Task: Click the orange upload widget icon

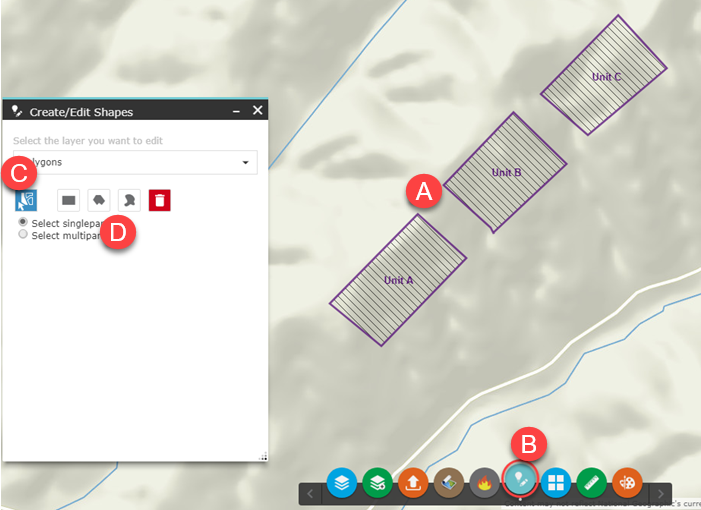Action: click(413, 483)
